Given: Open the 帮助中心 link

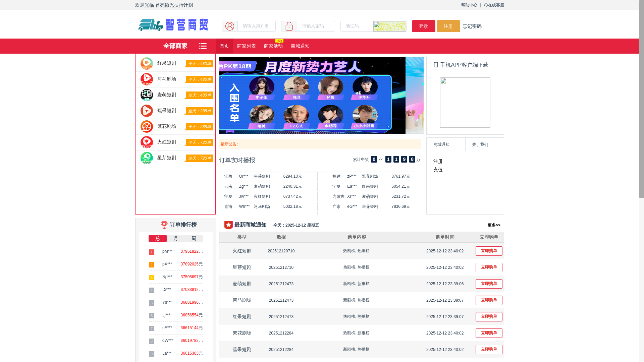Looking at the screenshot, I should tap(469, 5).
